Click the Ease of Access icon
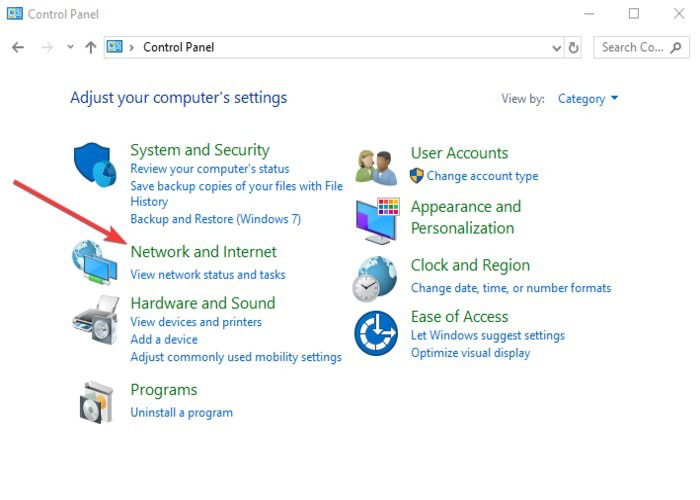 coord(376,333)
